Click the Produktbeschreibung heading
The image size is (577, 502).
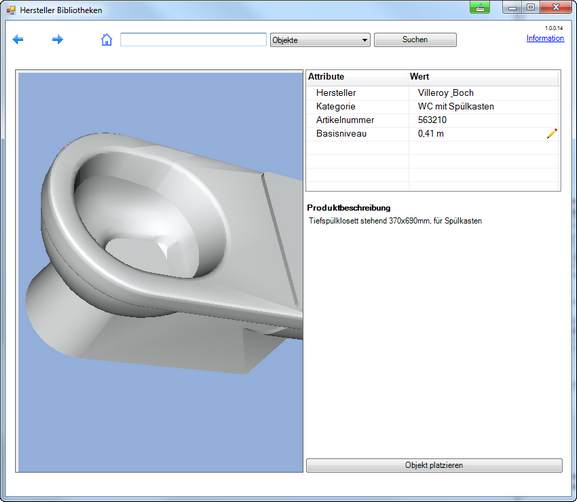click(x=348, y=208)
